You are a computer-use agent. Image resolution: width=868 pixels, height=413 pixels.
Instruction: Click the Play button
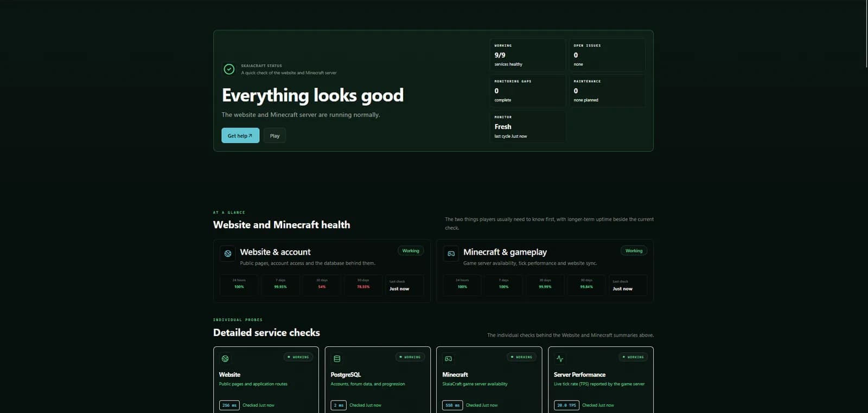coord(275,135)
